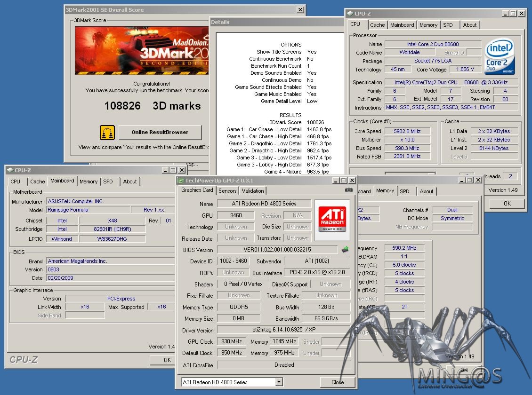Click the Wolfdale code name field
This screenshot has height=395, width=532.
[410, 53]
